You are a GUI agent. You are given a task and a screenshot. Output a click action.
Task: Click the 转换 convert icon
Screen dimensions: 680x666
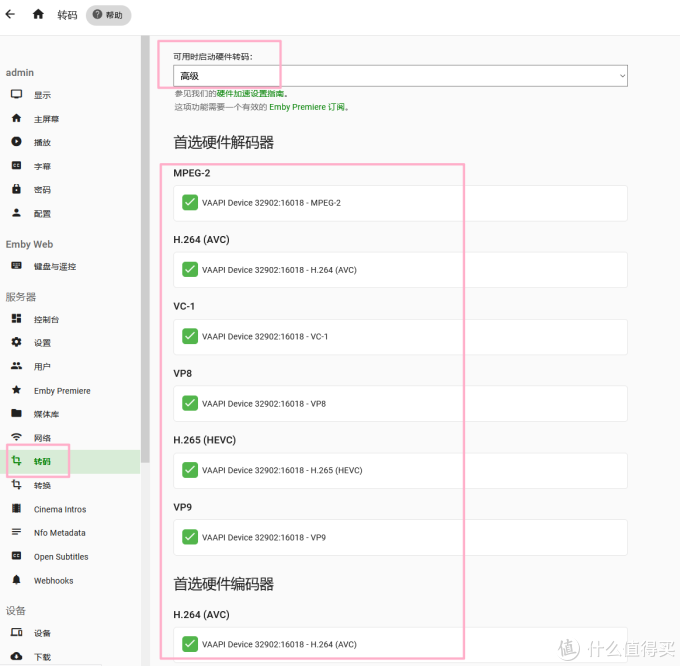click(16, 484)
